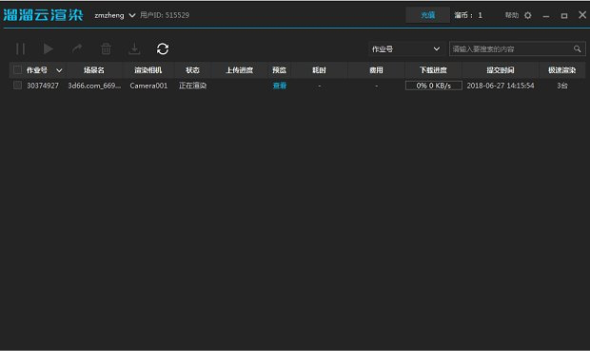Maximize the render client window

click(x=564, y=15)
